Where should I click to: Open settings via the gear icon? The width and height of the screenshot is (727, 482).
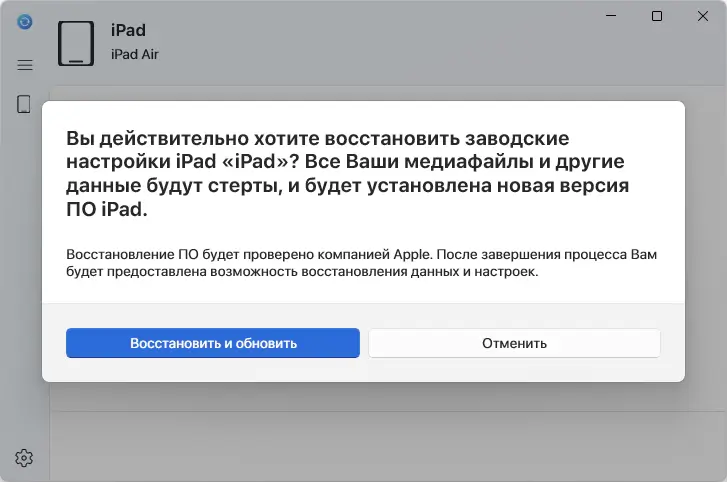tap(24, 458)
